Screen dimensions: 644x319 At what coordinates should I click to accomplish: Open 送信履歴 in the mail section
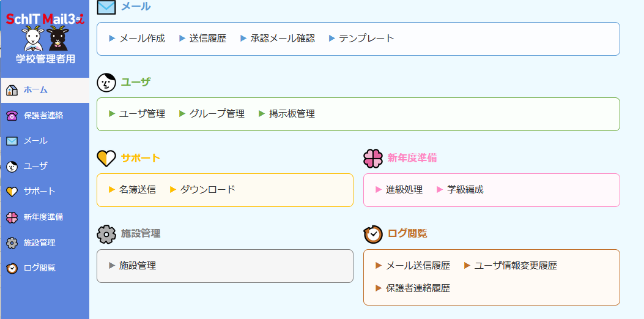tap(207, 39)
